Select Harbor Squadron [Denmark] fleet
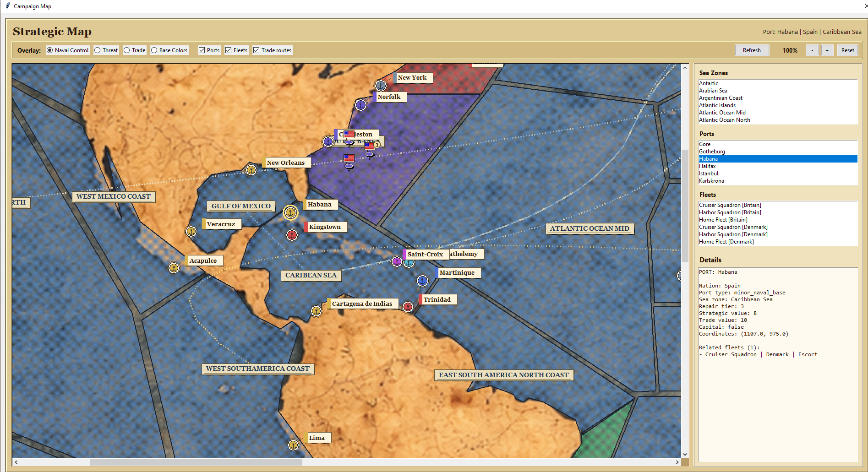 [x=778, y=234]
